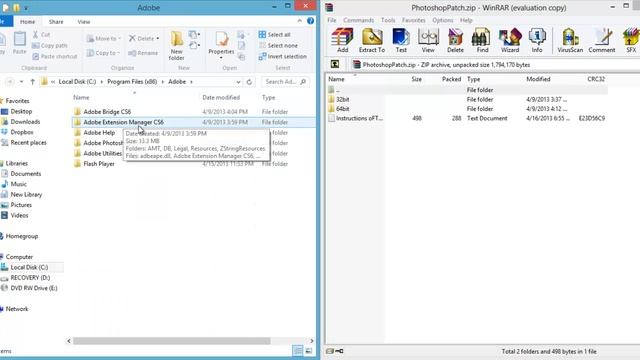
Task: Run VirusScan on the archive
Action: pyautogui.click(x=570, y=40)
